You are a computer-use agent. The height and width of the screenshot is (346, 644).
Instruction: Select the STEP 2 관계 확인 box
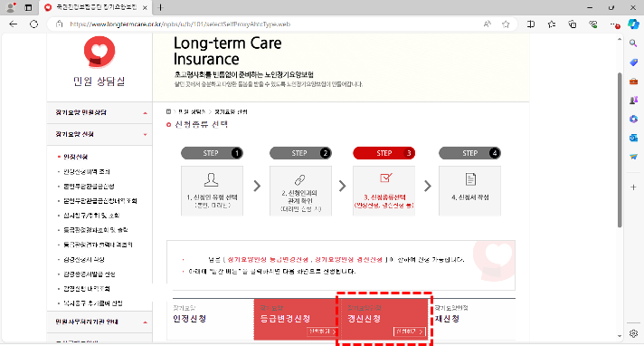click(300, 191)
